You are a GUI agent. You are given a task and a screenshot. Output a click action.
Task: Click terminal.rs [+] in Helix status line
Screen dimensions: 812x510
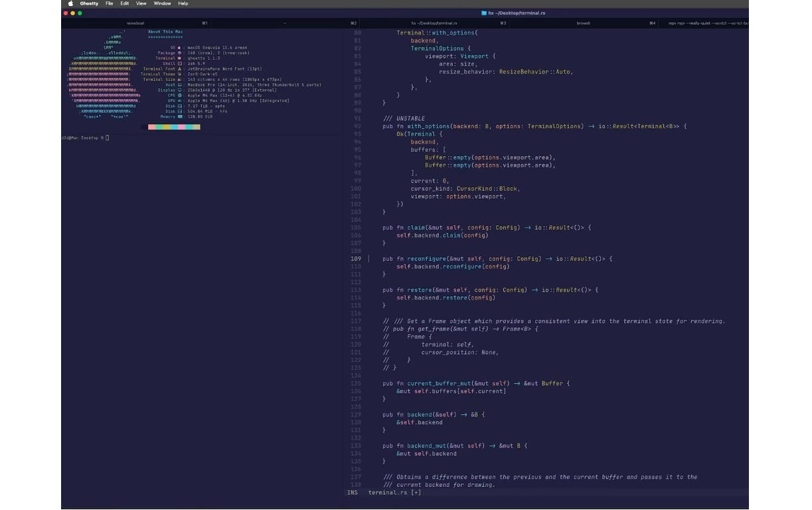tap(394, 493)
